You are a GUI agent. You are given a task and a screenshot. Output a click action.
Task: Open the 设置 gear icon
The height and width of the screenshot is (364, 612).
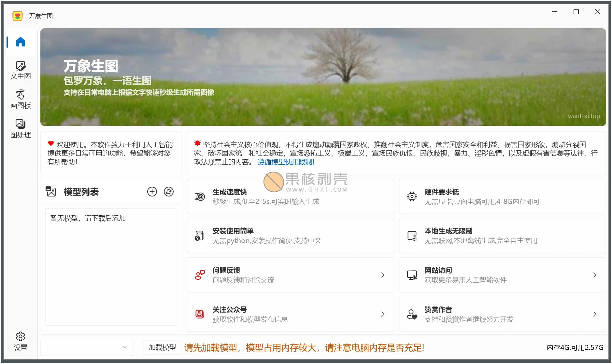20,337
